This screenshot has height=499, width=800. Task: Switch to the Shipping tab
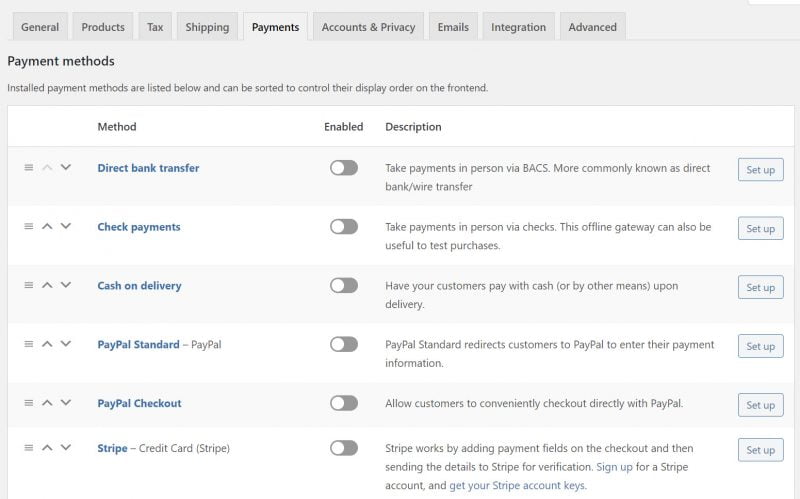pyautogui.click(x=207, y=27)
